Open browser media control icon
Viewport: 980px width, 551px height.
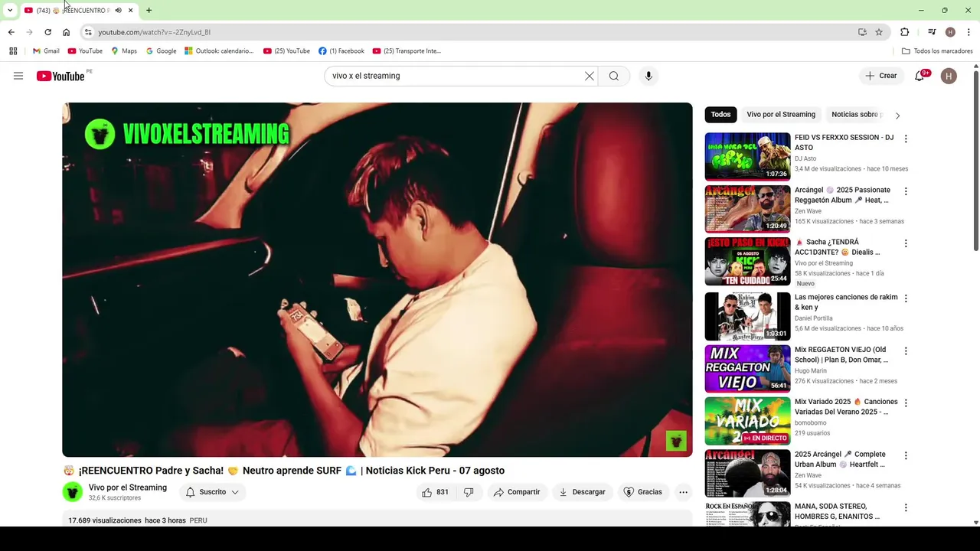932,32
